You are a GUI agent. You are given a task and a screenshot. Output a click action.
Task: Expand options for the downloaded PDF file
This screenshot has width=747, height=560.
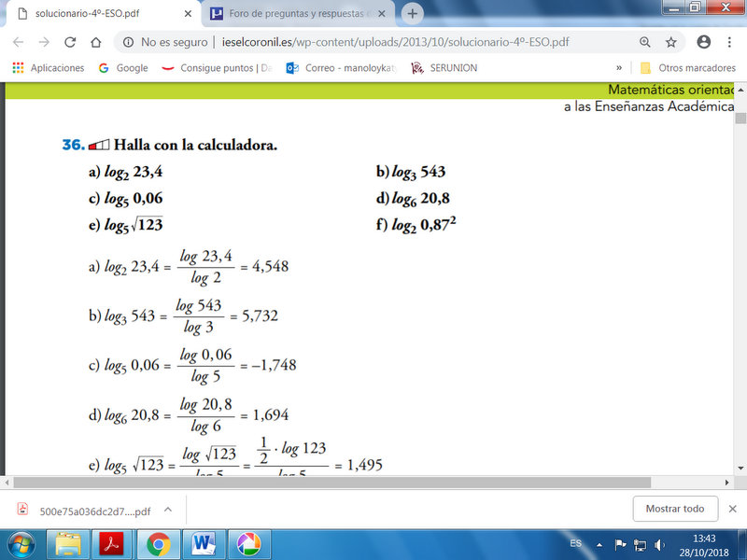(168, 510)
